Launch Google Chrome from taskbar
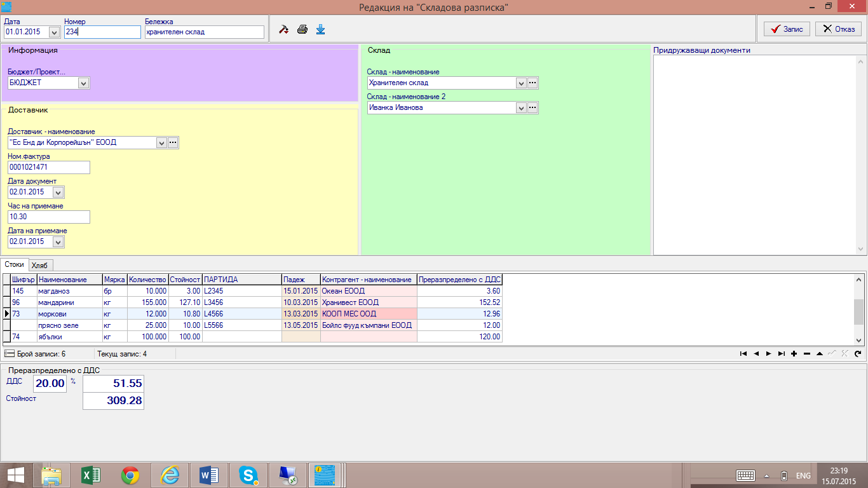The width and height of the screenshot is (868, 488). pyautogui.click(x=130, y=475)
